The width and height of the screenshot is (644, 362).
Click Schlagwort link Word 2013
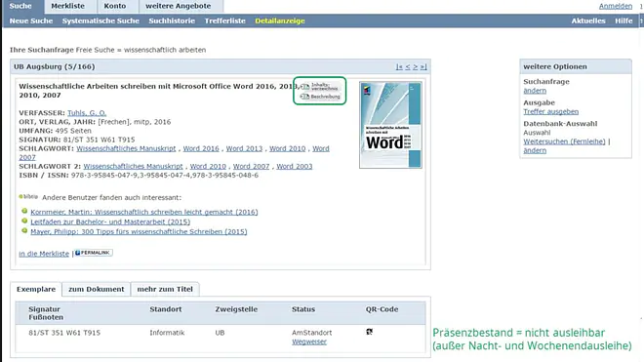point(244,148)
